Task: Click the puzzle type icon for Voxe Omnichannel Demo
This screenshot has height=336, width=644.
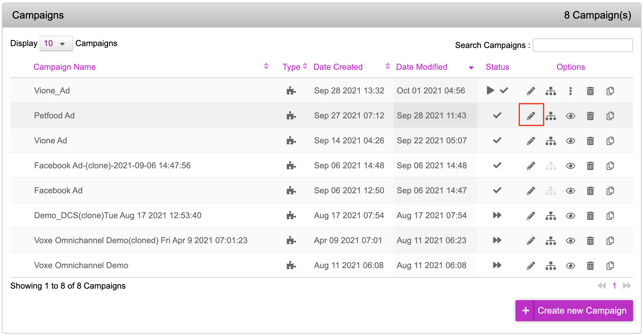Action: pos(291,265)
